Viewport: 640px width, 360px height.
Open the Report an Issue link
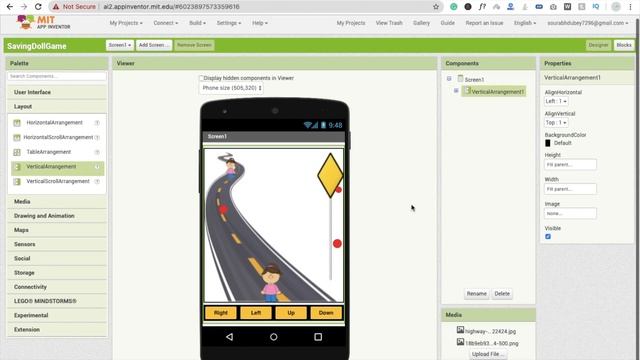pyautogui.click(x=484, y=23)
